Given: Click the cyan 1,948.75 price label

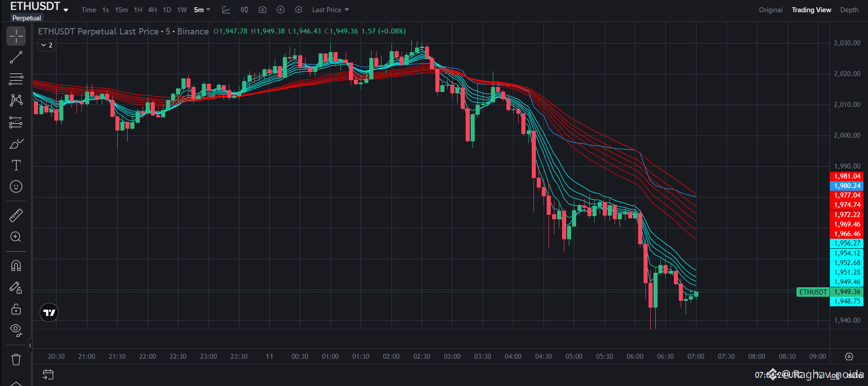Looking at the screenshot, I should pos(847,301).
